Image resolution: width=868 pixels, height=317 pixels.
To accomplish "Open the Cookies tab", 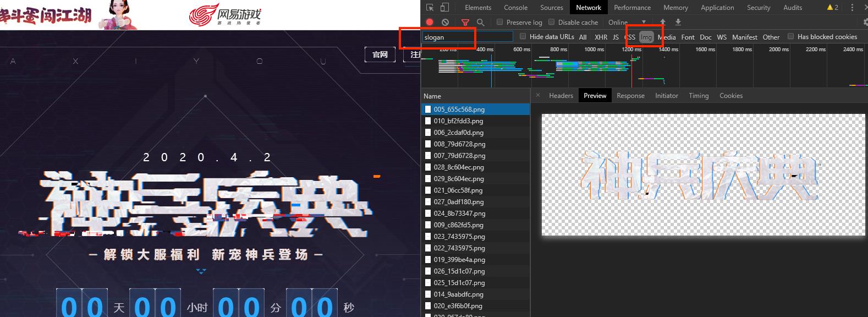I will click(731, 95).
